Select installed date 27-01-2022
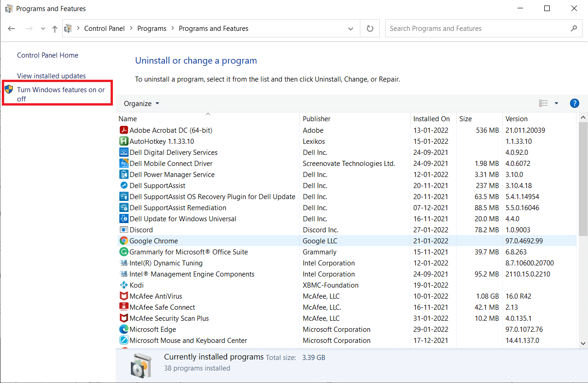Image resolution: width=588 pixels, height=383 pixels. pyautogui.click(x=431, y=230)
